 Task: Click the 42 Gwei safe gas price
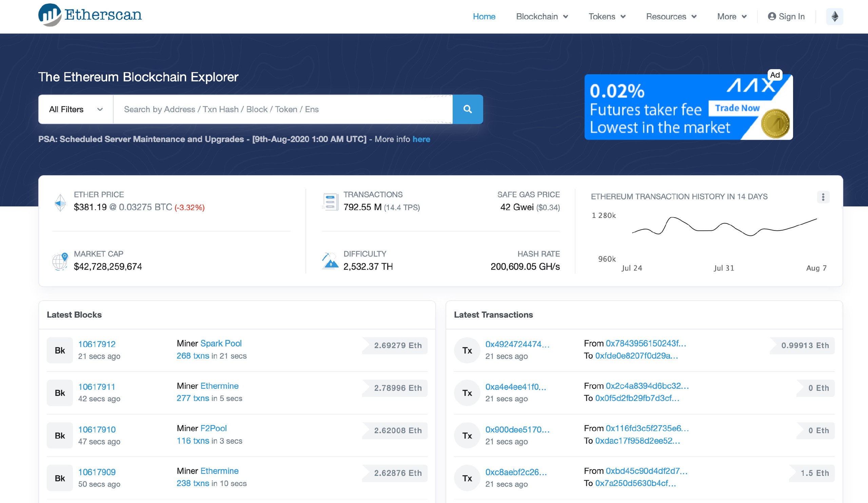pyautogui.click(x=517, y=207)
